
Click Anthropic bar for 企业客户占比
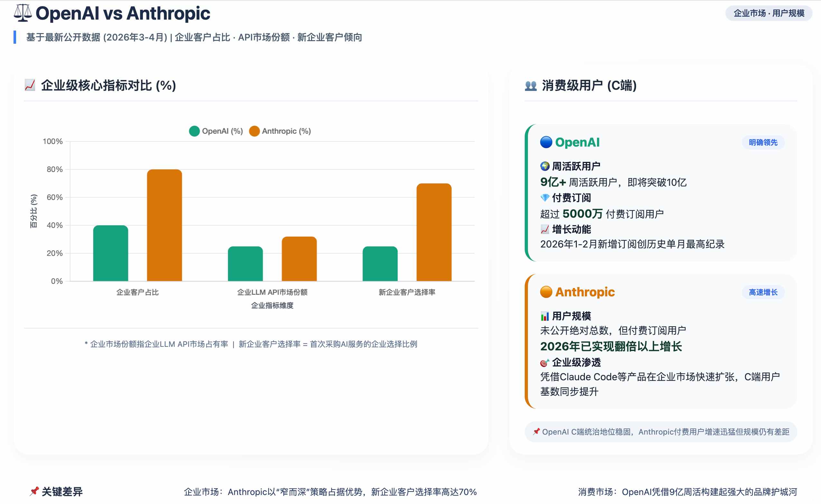click(x=164, y=225)
